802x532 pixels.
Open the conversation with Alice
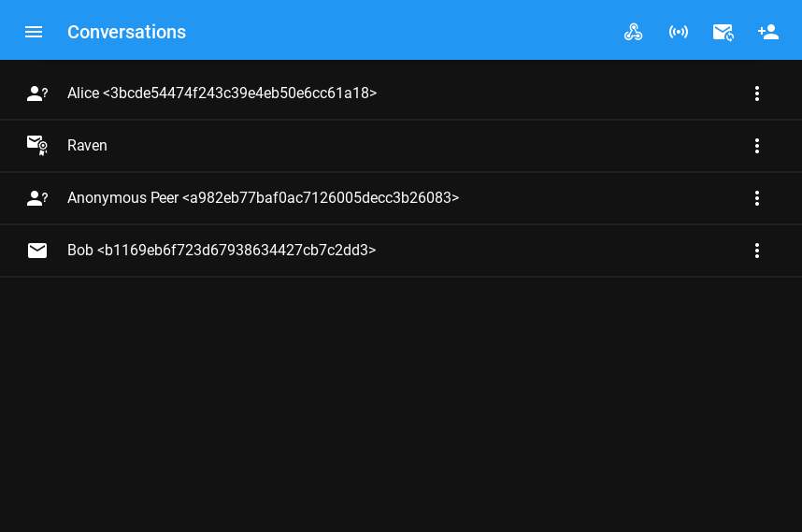(x=222, y=93)
